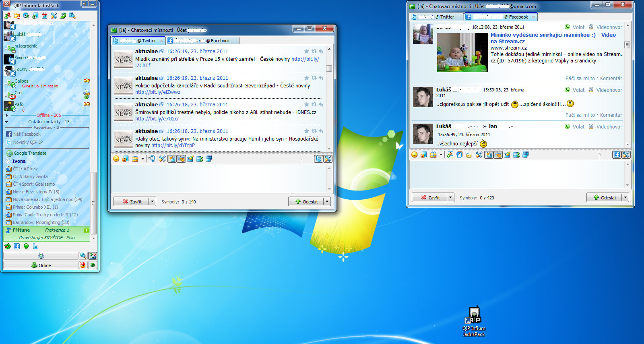Viewport: 644px width, 344px height.
Task: Click the wrench tools icon in Twitter chat toolbar
Action: [162, 159]
